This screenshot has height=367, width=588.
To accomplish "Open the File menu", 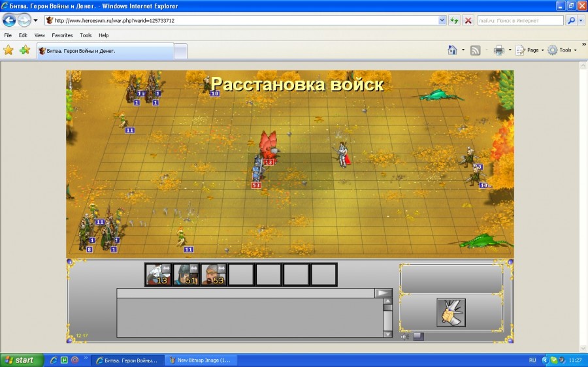I will point(8,35).
